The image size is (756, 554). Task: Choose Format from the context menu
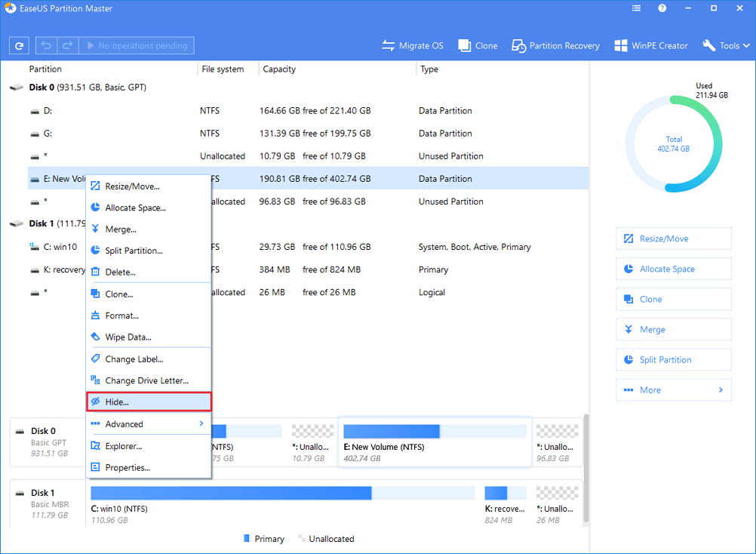tap(149, 315)
